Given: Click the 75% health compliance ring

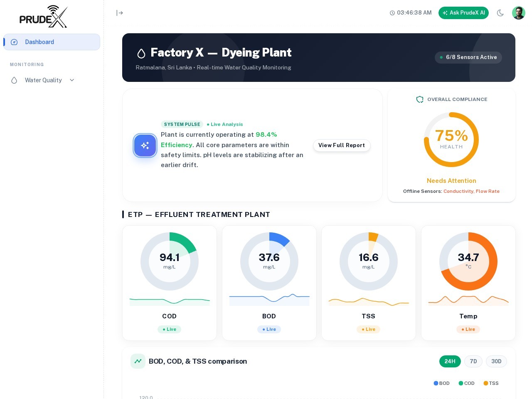Looking at the screenshot, I should coord(451,140).
